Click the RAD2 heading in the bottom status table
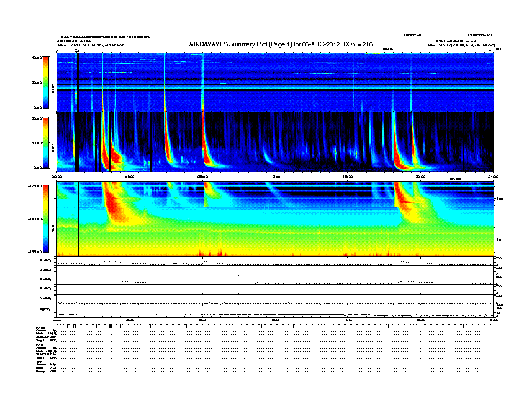This screenshot has height=411, width=532. [40, 328]
